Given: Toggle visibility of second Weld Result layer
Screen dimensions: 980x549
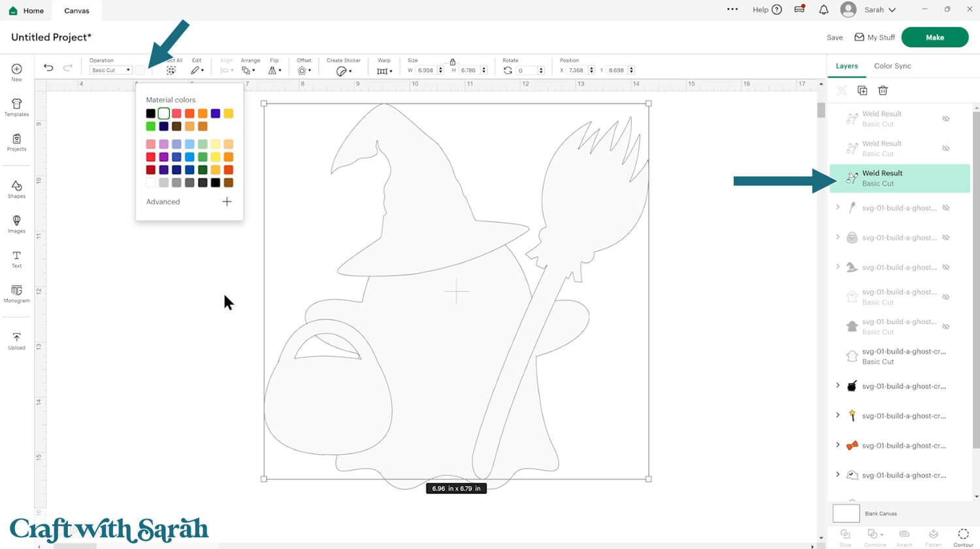Looking at the screenshot, I should [945, 148].
